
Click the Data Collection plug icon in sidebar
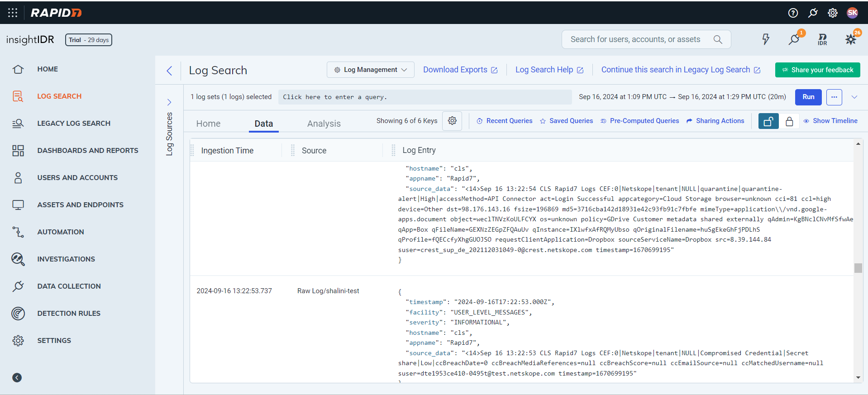coord(18,286)
